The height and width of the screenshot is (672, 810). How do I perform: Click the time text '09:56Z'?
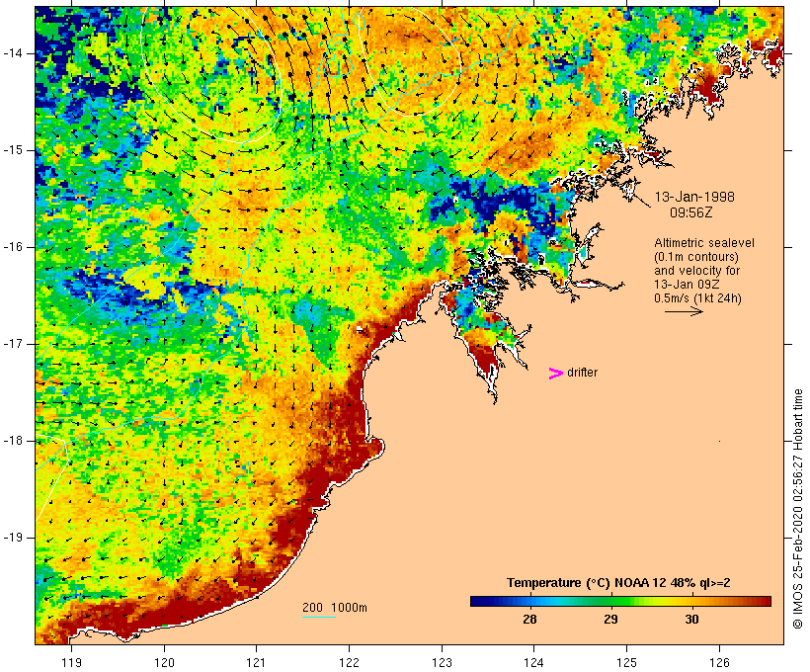tap(691, 213)
